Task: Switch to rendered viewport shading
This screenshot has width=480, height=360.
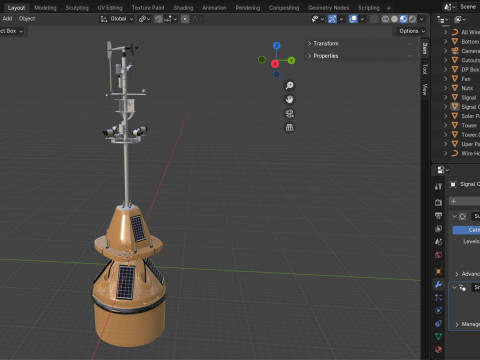Action: (x=412, y=19)
